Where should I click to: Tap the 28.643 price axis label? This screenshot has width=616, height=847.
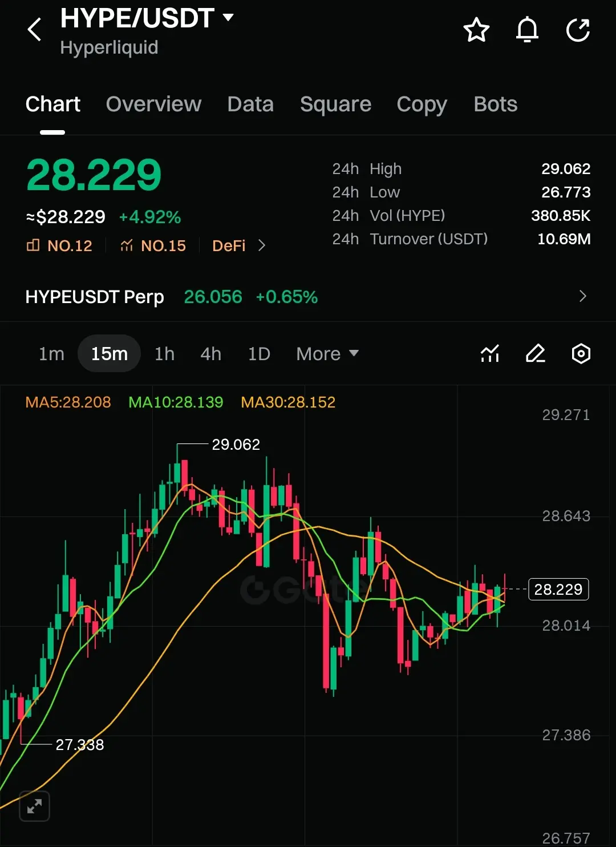coord(566,516)
